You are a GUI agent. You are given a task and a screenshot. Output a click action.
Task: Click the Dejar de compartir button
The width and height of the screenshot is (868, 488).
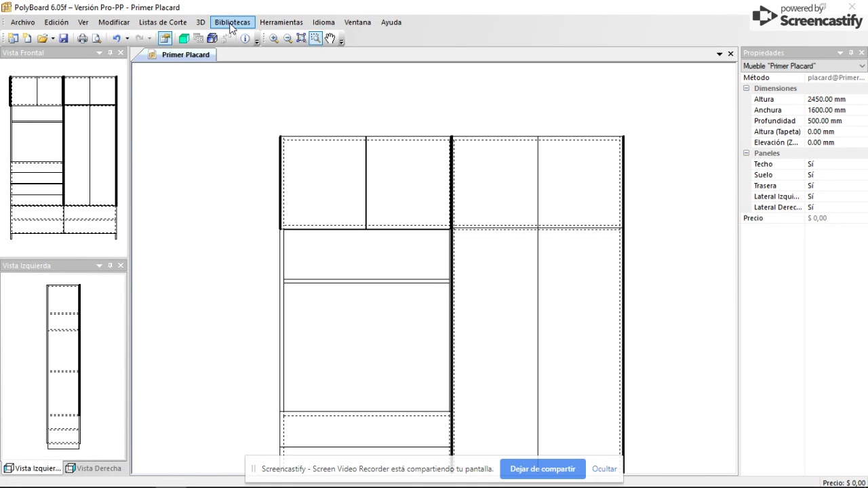click(542, 469)
